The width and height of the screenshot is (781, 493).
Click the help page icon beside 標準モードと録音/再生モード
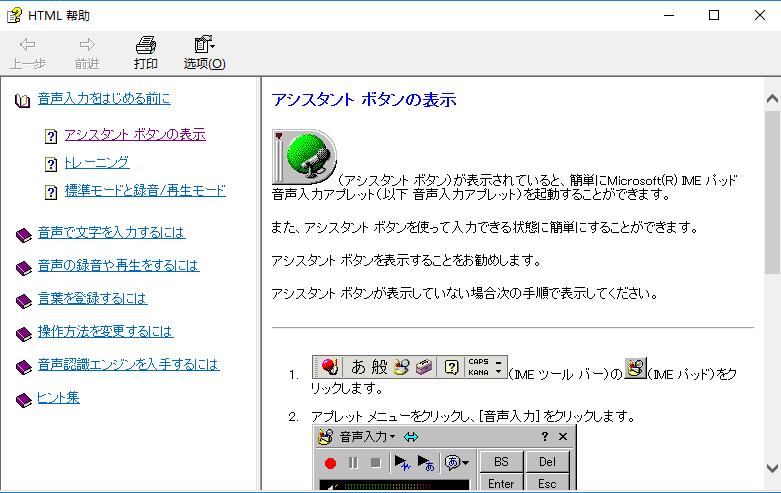tap(51, 192)
